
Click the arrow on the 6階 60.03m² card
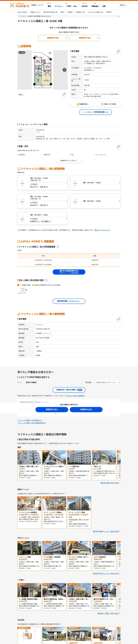point(119,183)
